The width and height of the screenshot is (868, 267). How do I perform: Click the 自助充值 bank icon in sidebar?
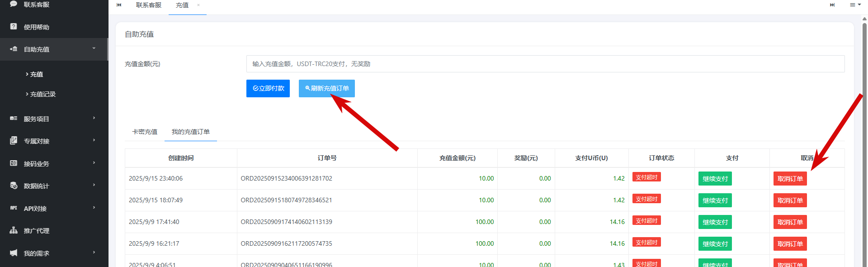click(14, 49)
